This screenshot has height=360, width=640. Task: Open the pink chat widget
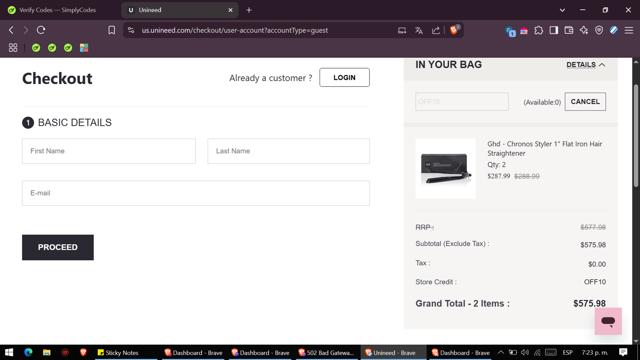coord(608,321)
